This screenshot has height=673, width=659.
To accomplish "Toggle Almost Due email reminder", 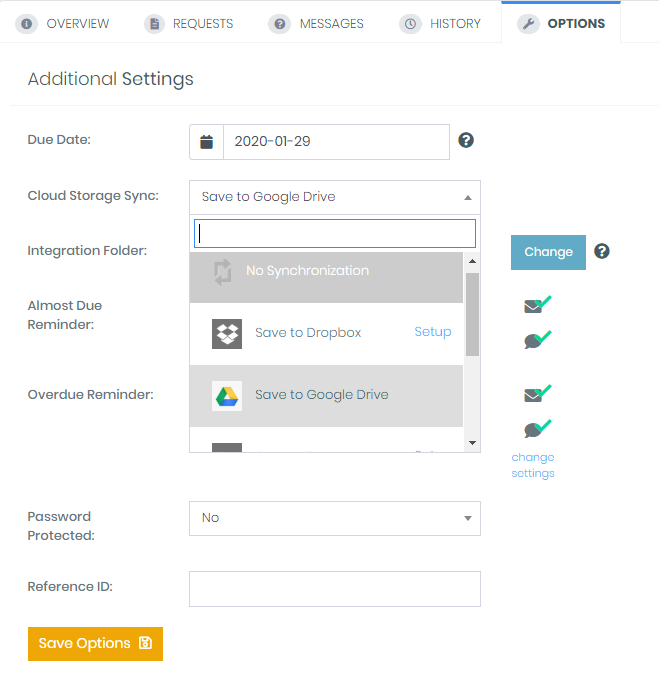I will 537,306.
